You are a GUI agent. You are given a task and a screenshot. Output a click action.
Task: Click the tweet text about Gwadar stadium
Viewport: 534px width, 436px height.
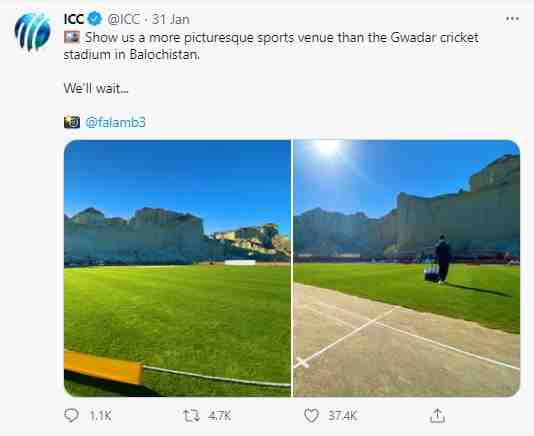pos(271,46)
